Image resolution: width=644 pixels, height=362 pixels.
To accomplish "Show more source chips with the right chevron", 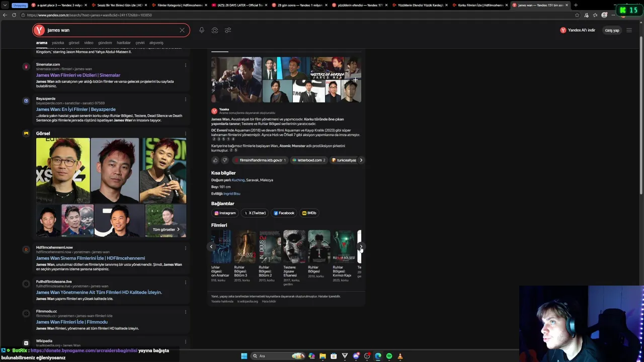I will [361, 160].
